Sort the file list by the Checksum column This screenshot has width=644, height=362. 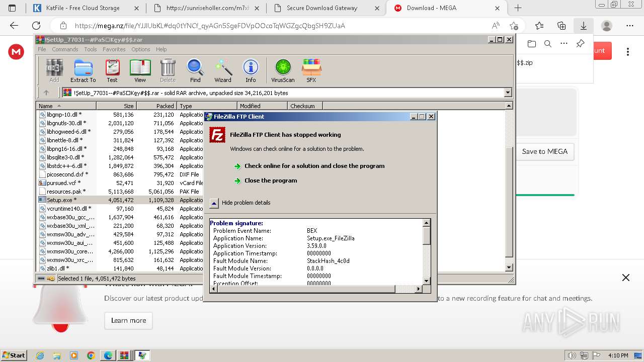[x=305, y=106]
